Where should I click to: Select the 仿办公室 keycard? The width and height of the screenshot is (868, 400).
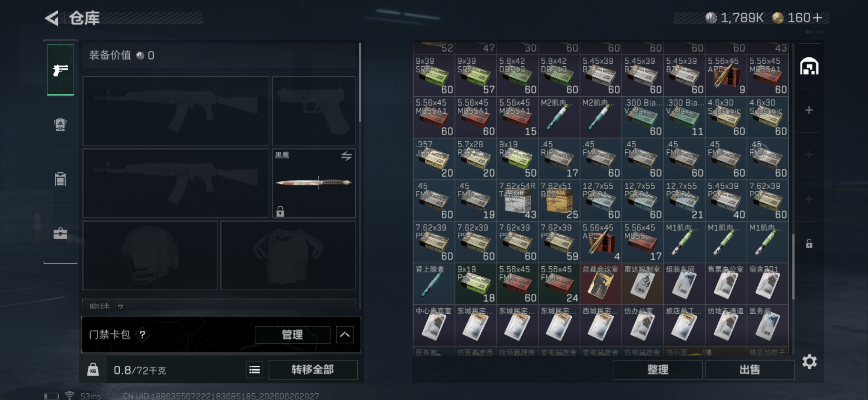pos(642,326)
